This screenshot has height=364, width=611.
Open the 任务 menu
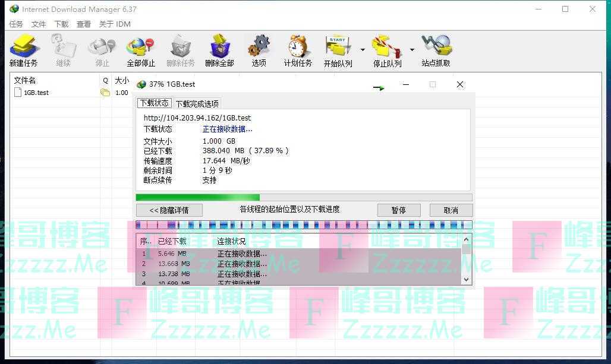pyautogui.click(x=16, y=24)
